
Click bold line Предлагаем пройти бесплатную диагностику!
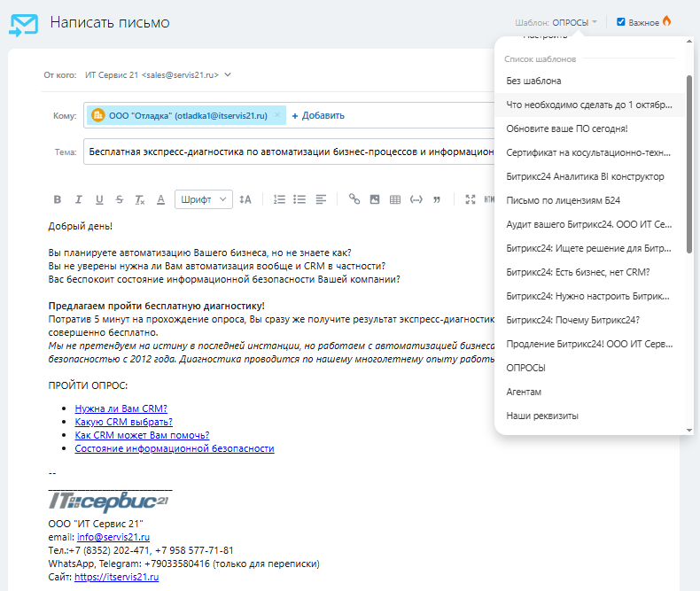click(x=156, y=306)
